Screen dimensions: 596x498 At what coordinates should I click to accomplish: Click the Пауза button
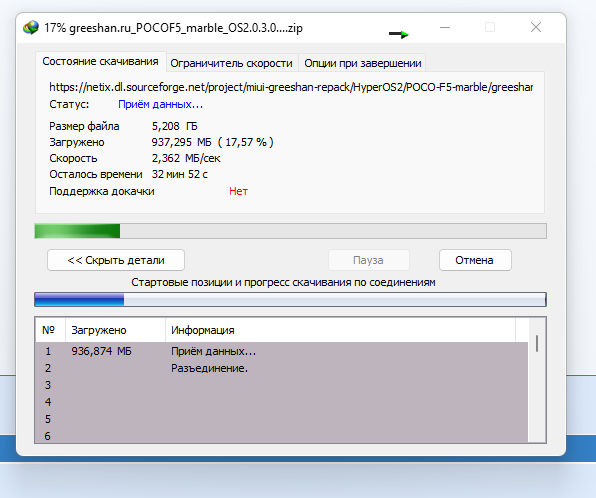(368, 260)
